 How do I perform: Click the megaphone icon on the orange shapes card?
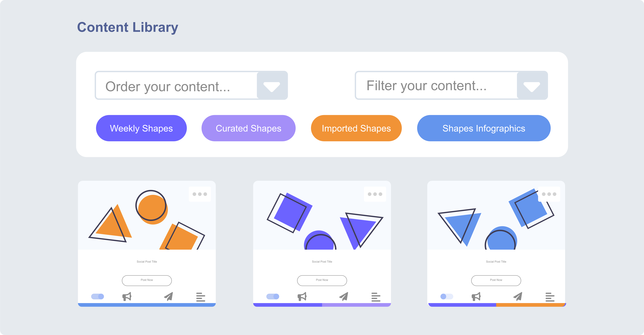[x=127, y=296]
